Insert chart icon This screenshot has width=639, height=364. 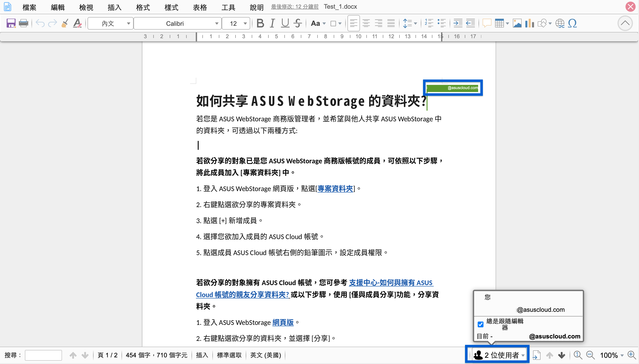coord(529,24)
